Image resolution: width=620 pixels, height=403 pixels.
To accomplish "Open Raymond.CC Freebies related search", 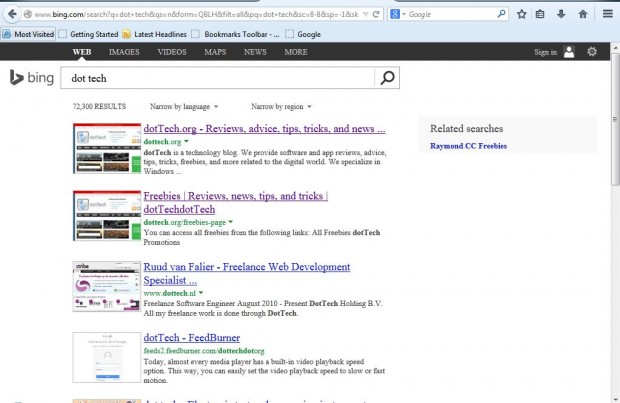I will [x=469, y=146].
